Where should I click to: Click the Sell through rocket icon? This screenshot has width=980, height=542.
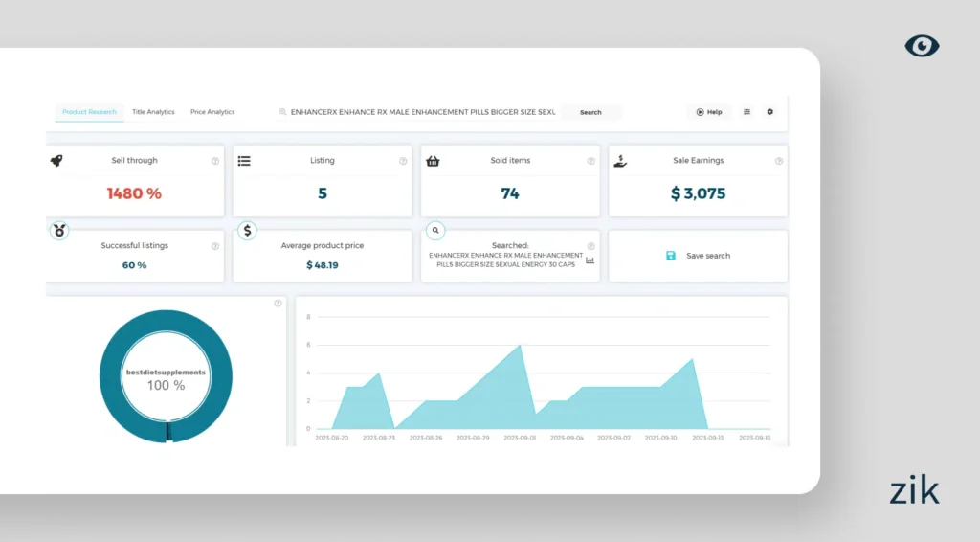[56, 161]
